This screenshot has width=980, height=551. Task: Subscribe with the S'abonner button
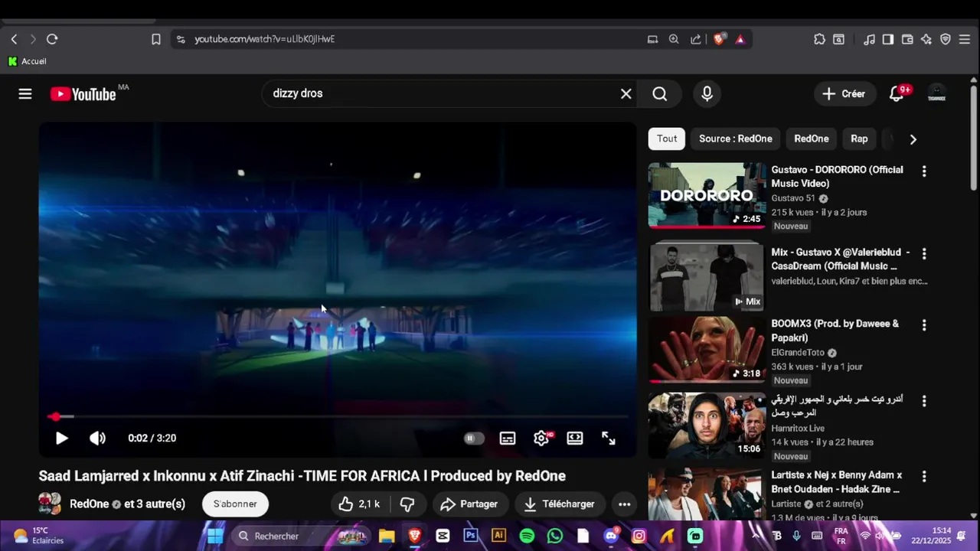tap(235, 504)
